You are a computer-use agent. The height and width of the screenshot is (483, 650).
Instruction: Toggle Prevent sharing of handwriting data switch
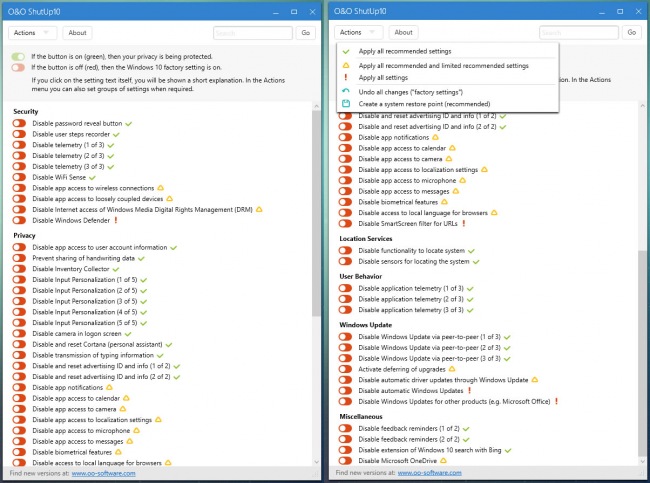[x=19, y=258]
